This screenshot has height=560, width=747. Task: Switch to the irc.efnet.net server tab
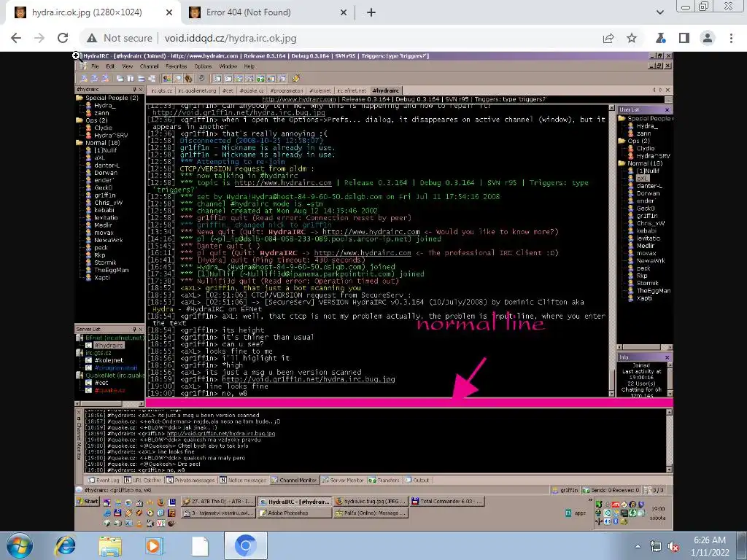tap(352, 90)
